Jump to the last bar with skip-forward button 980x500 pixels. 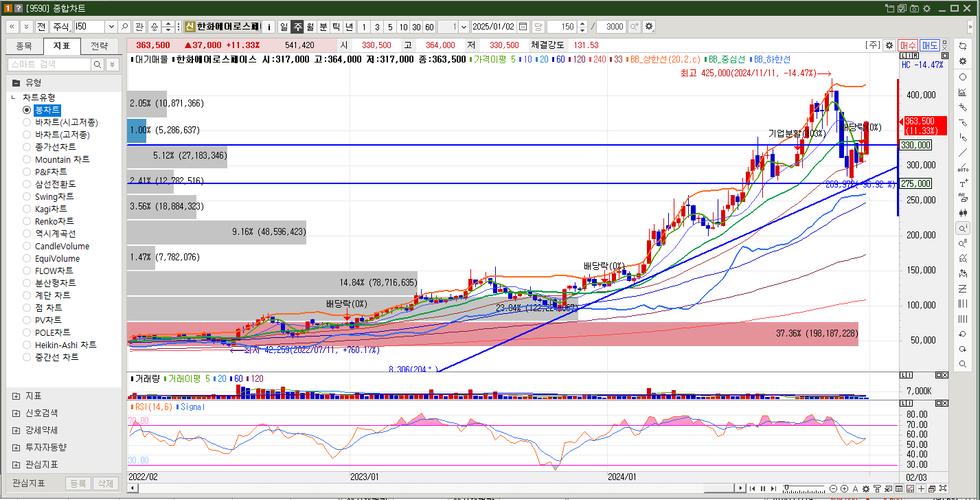773,488
